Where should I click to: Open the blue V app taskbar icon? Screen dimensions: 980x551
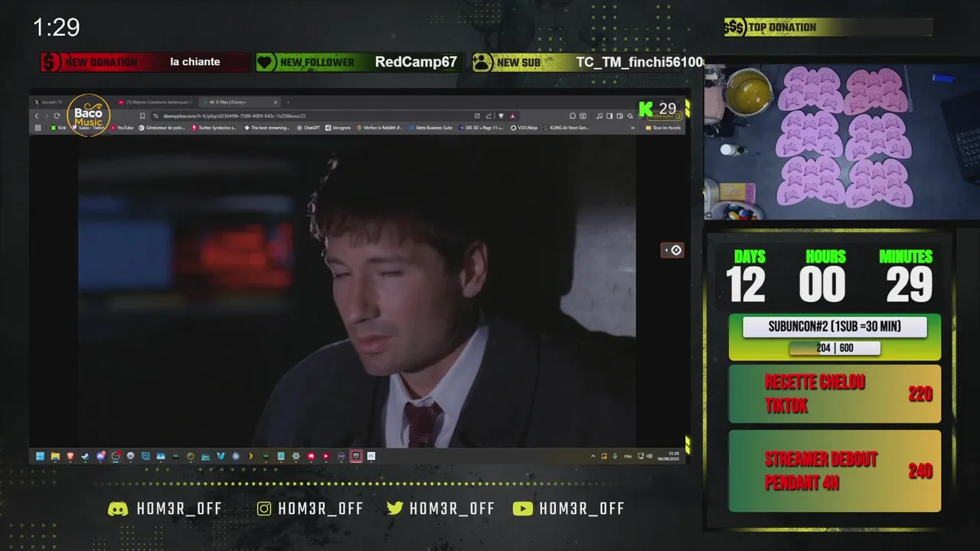221,456
